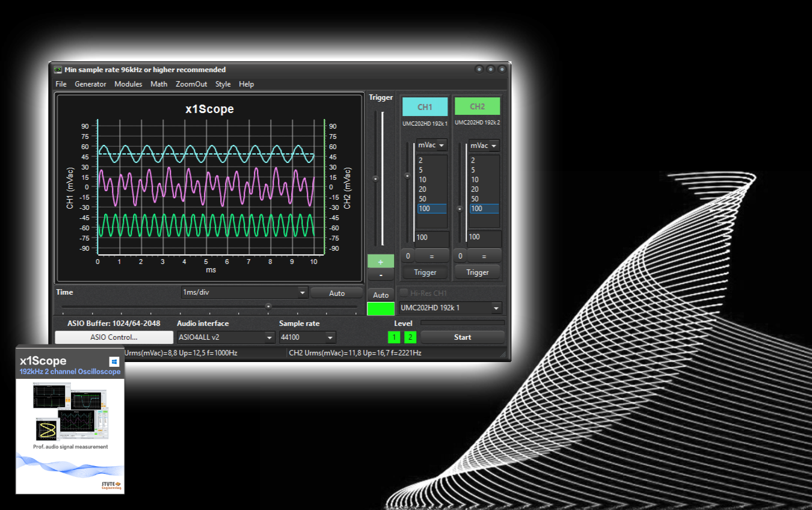Open the time base 1ms/div dropdown

click(x=244, y=293)
